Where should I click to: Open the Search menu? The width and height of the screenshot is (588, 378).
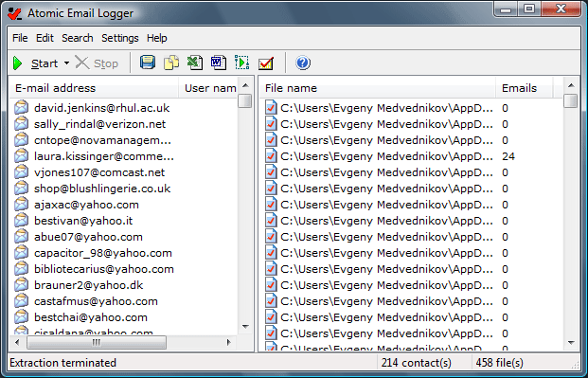[x=78, y=38]
